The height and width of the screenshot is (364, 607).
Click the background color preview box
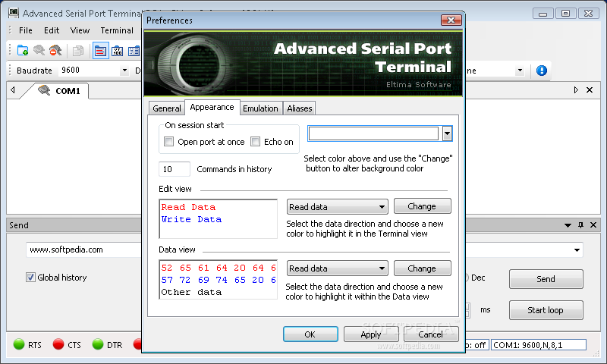tap(373, 133)
